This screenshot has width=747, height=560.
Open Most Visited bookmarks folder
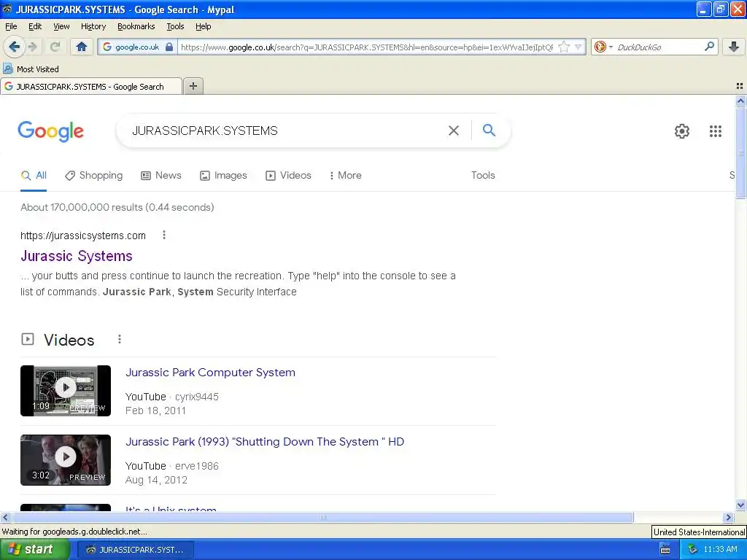click(x=31, y=69)
